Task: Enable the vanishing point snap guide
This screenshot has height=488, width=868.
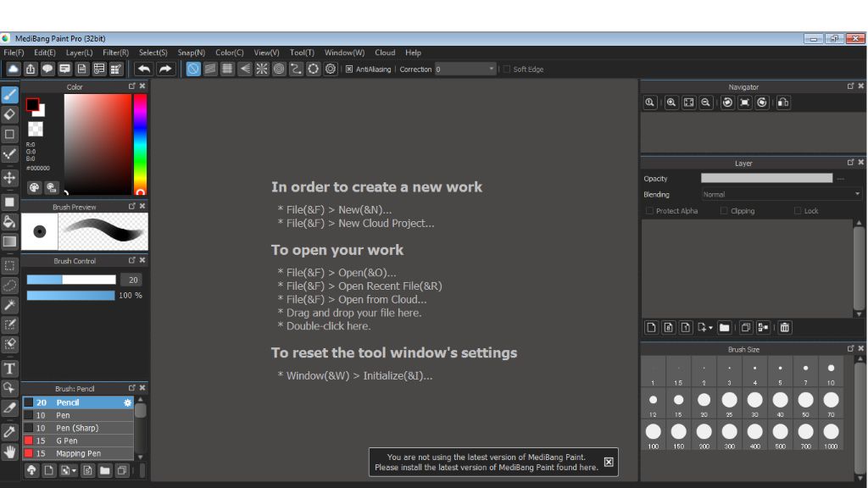Action: click(x=245, y=69)
